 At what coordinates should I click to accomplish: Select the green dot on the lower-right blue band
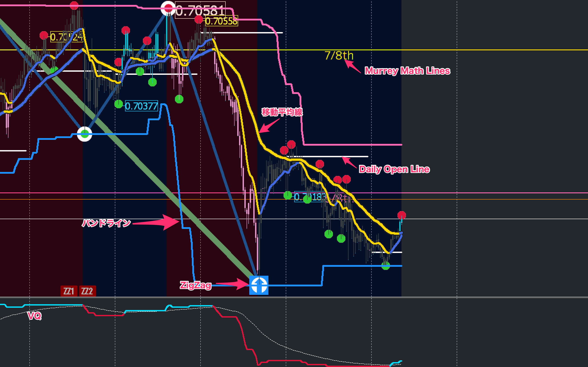pyautogui.click(x=385, y=266)
